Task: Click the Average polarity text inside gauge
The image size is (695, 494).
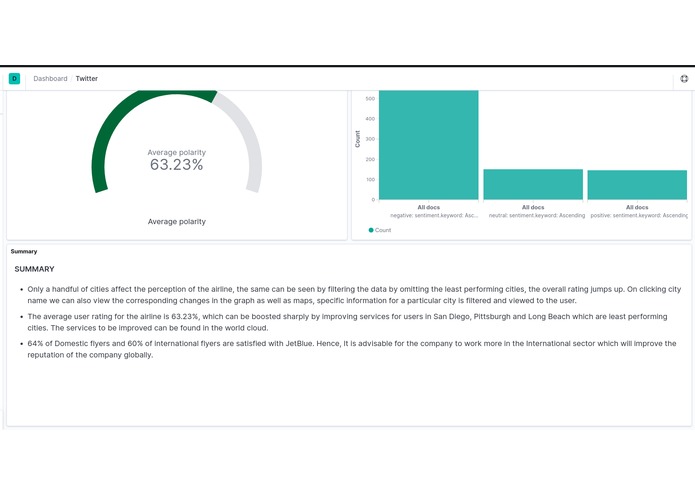Action: tap(176, 152)
